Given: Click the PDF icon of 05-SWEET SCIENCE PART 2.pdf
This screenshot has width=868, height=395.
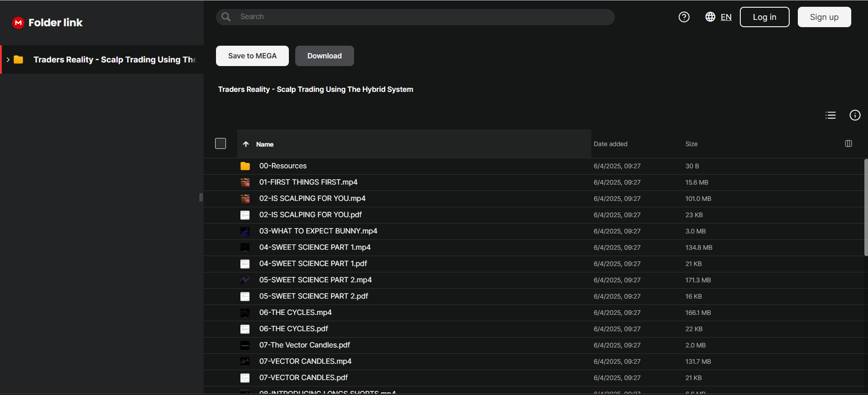Looking at the screenshot, I should (x=245, y=296).
